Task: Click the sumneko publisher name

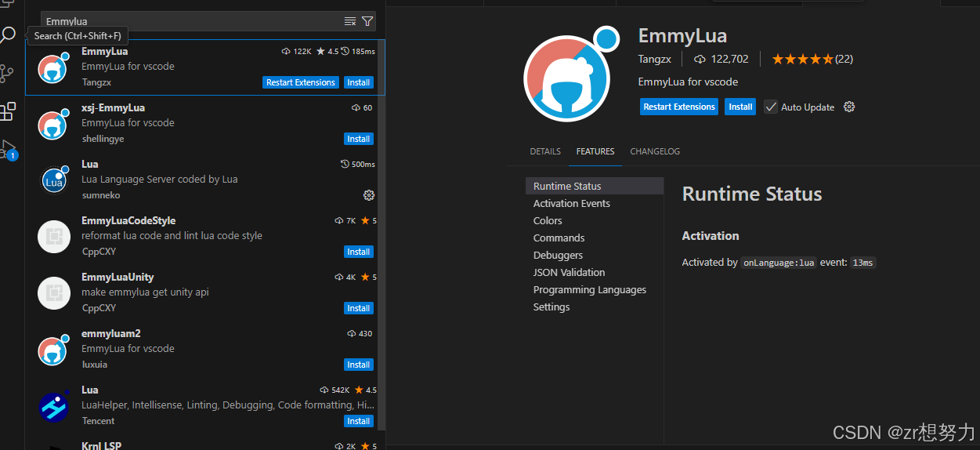Action: click(100, 195)
